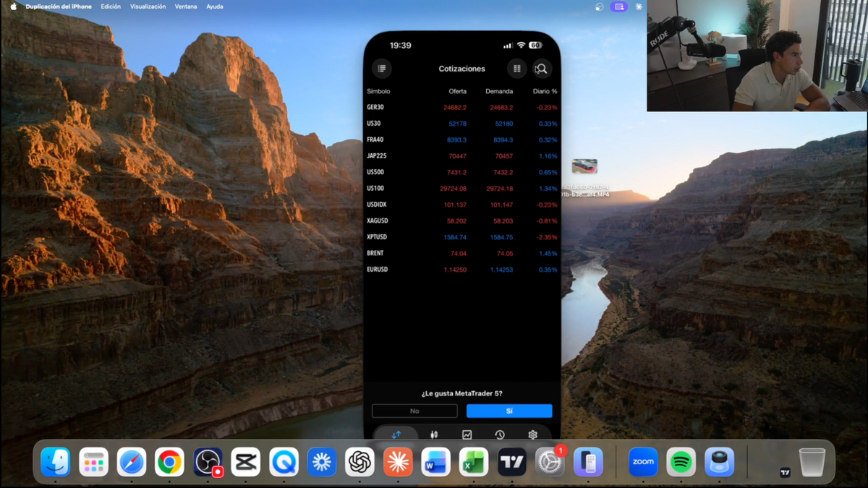The height and width of the screenshot is (488, 868).
Task: Open Spotify from the Dock
Action: (x=681, y=462)
